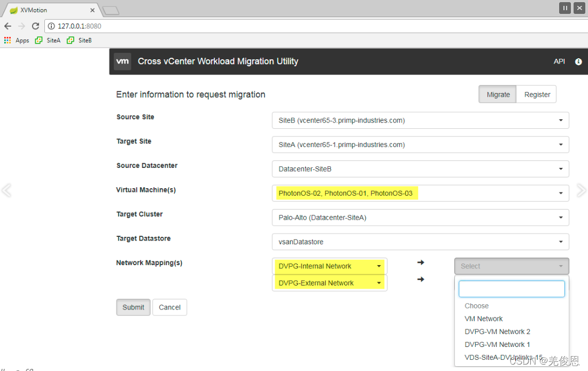This screenshot has width=588, height=371.
Task: Switch to the Migrate mode tab
Action: (x=498, y=94)
